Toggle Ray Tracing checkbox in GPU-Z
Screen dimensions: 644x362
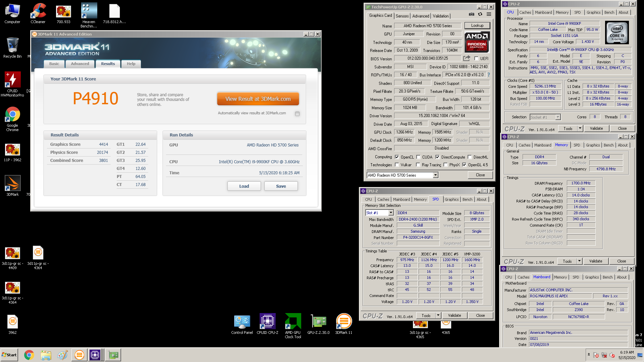[418, 165]
